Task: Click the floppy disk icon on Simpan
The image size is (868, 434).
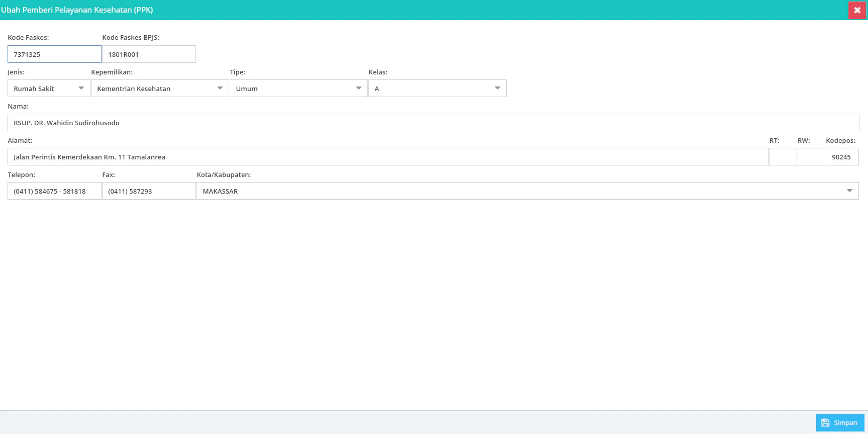Action: point(825,422)
